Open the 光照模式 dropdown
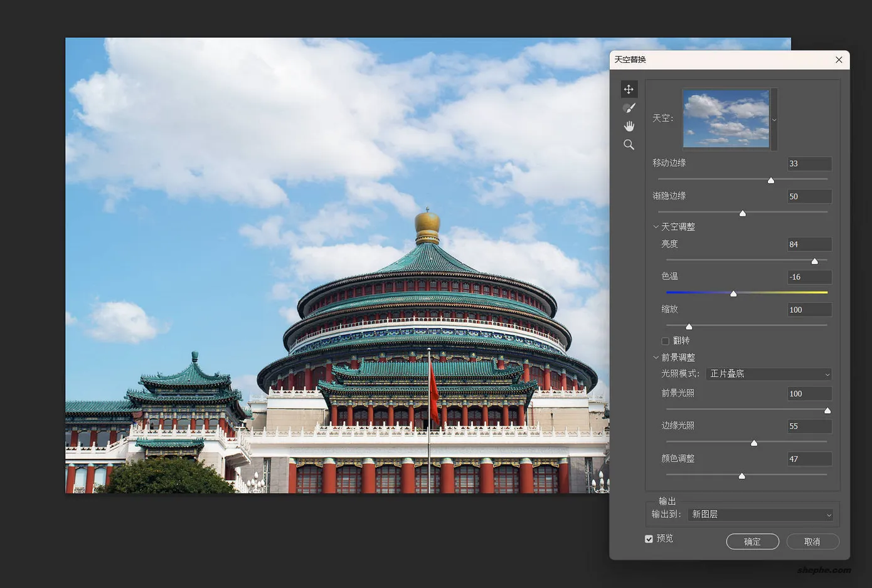This screenshot has height=588, width=872. pos(769,374)
